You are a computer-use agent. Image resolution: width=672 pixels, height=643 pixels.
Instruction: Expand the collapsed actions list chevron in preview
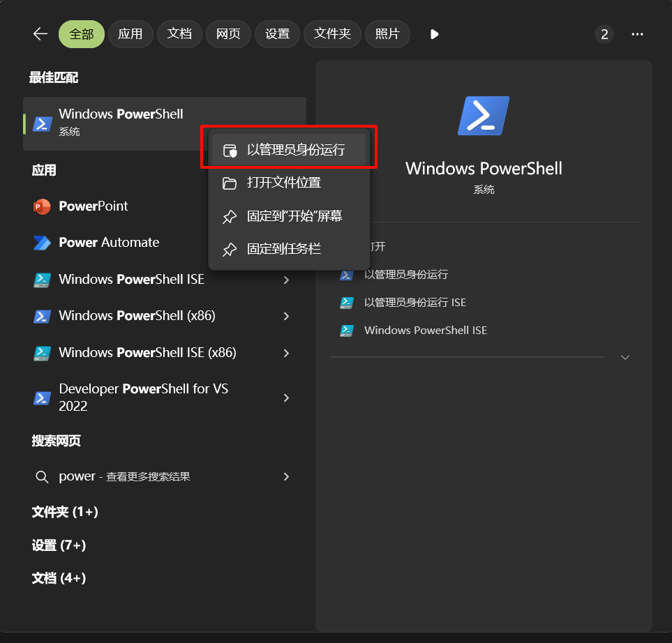point(625,357)
